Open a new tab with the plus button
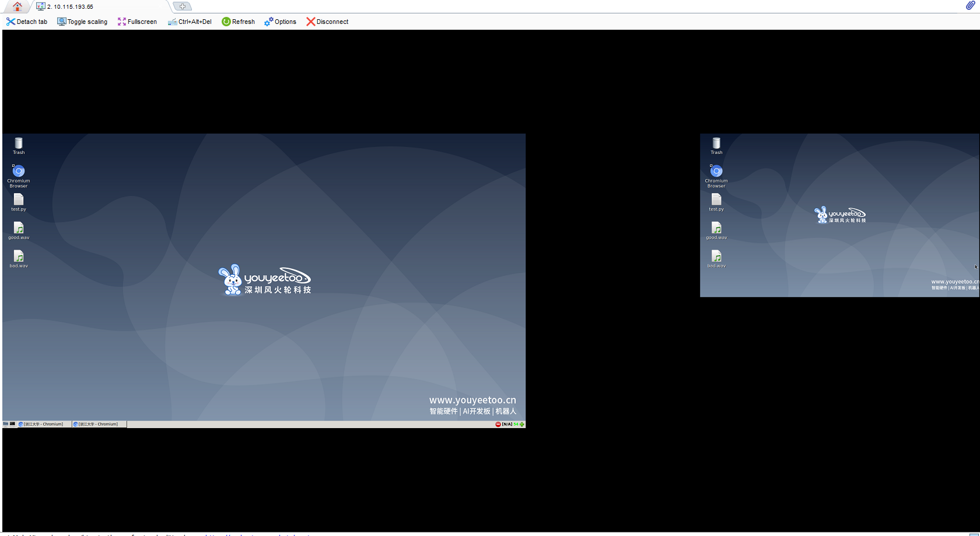This screenshot has width=980, height=536. 183,6
